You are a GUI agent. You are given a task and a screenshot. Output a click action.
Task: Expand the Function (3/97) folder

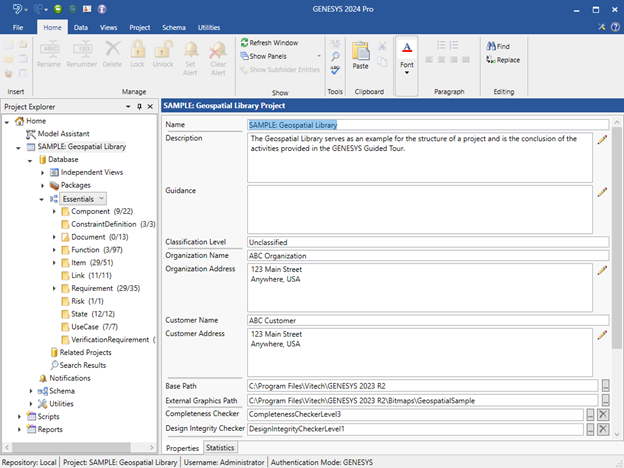[x=54, y=250]
